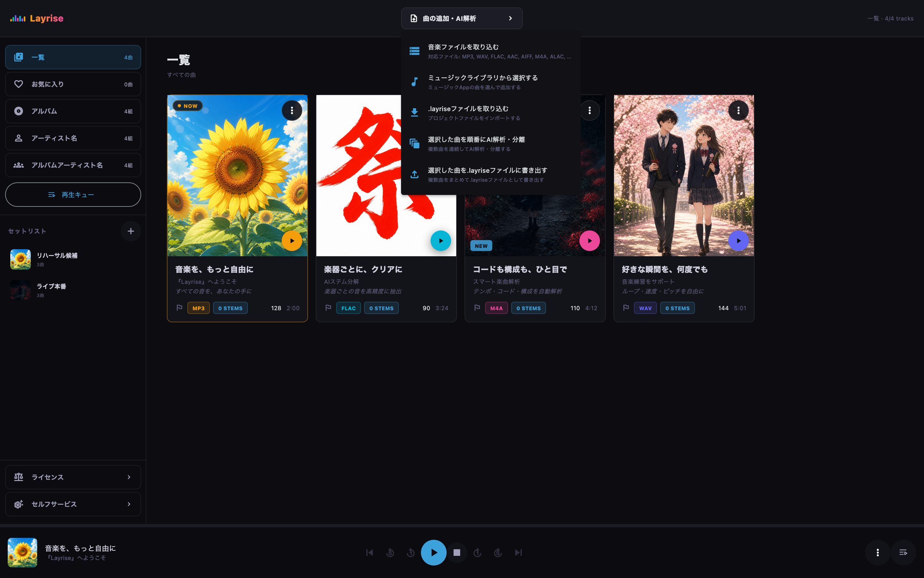Image resolution: width=924 pixels, height=578 pixels.
Task: Expand the ライセンス section
Action: [x=73, y=477]
